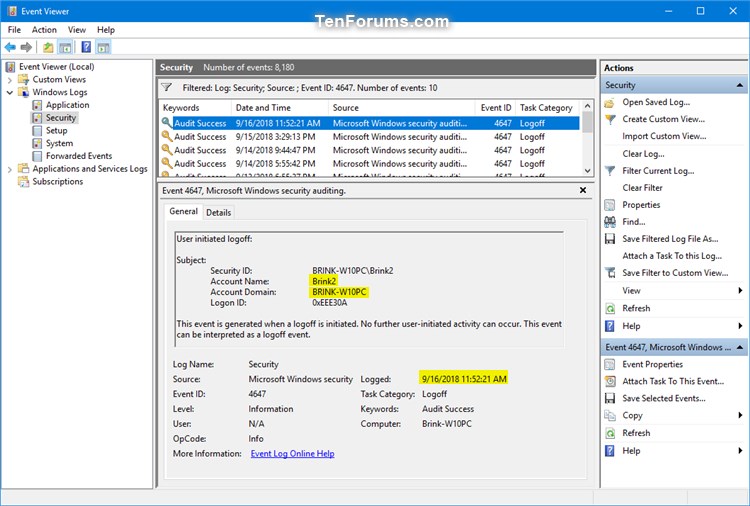Select the System log in the tree
750x506 pixels.
(59, 143)
